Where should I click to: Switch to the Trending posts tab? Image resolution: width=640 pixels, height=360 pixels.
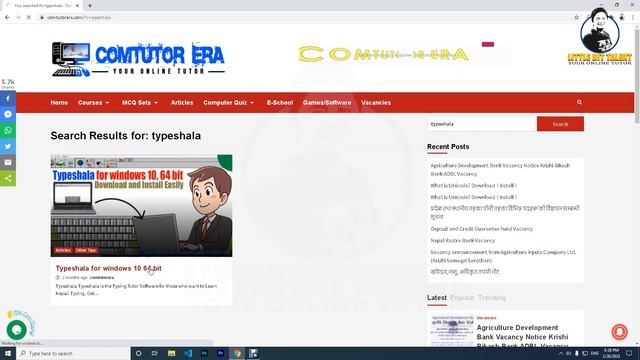pos(492,298)
